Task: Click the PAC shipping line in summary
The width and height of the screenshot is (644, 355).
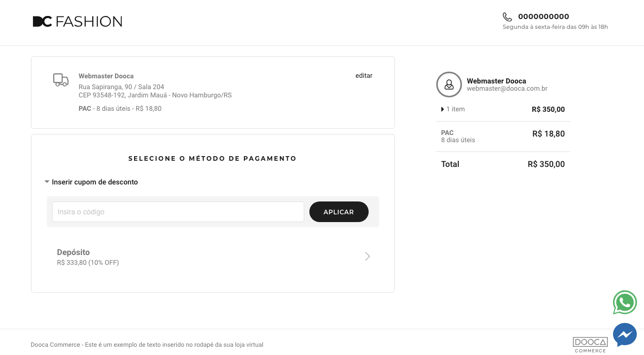Action: pos(503,137)
